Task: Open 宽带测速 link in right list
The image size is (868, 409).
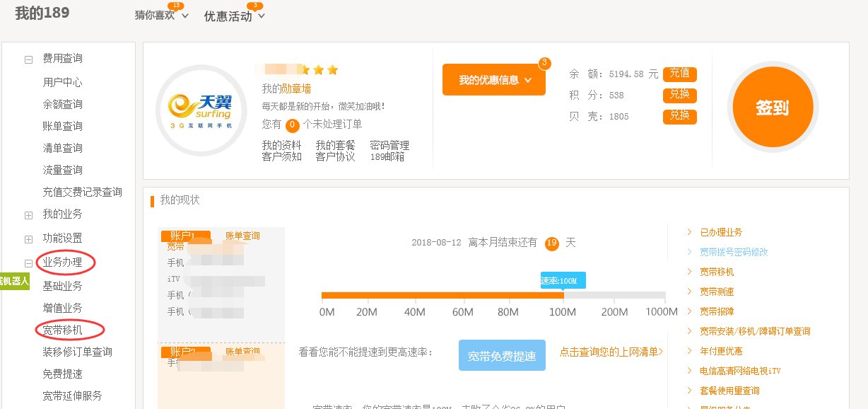Action: pyautogui.click(x=716, y=292)
